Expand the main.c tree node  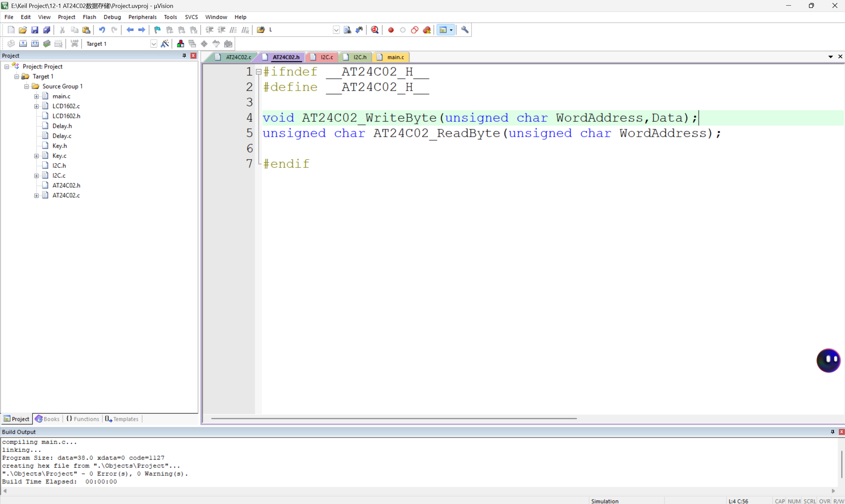pyautogui.click(x=36, y=97)
